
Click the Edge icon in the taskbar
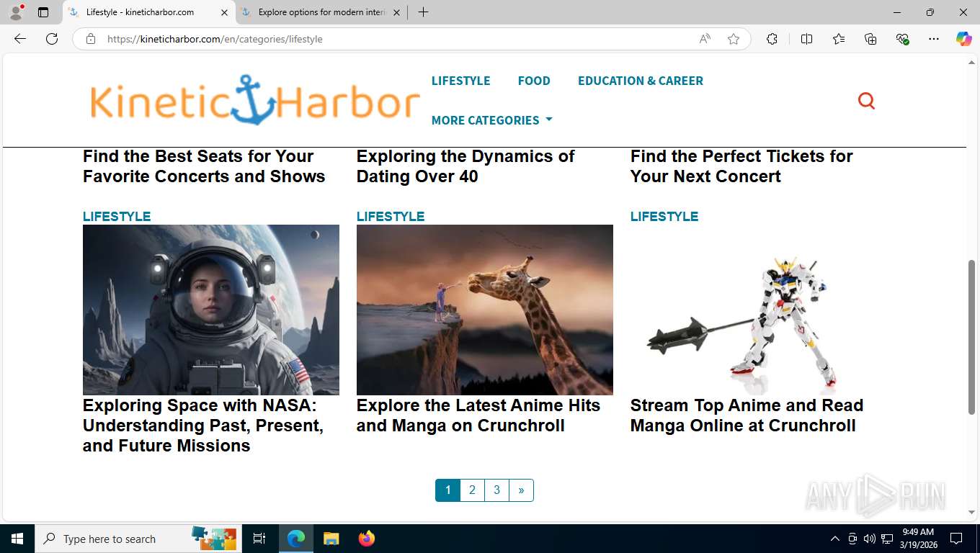(296, 539)
